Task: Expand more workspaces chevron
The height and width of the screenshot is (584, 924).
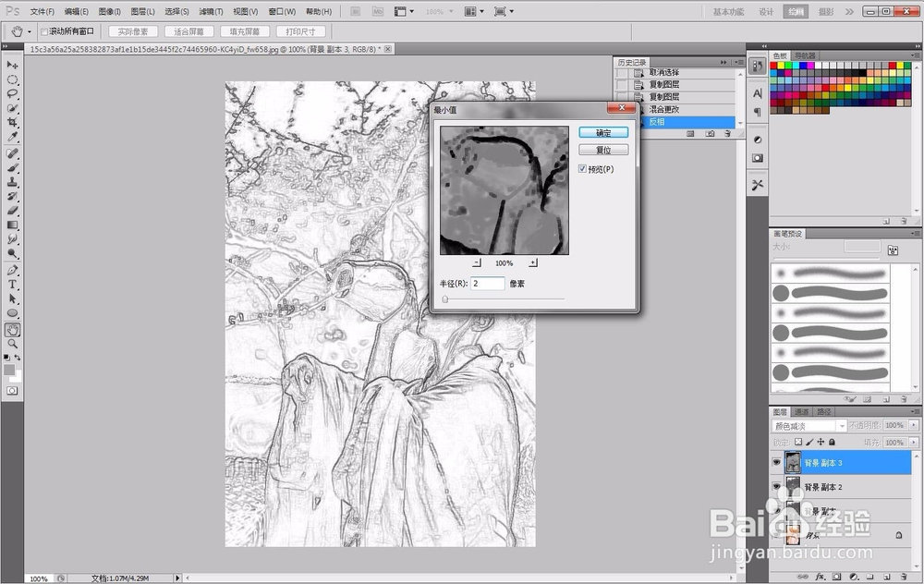Action: 849,12
